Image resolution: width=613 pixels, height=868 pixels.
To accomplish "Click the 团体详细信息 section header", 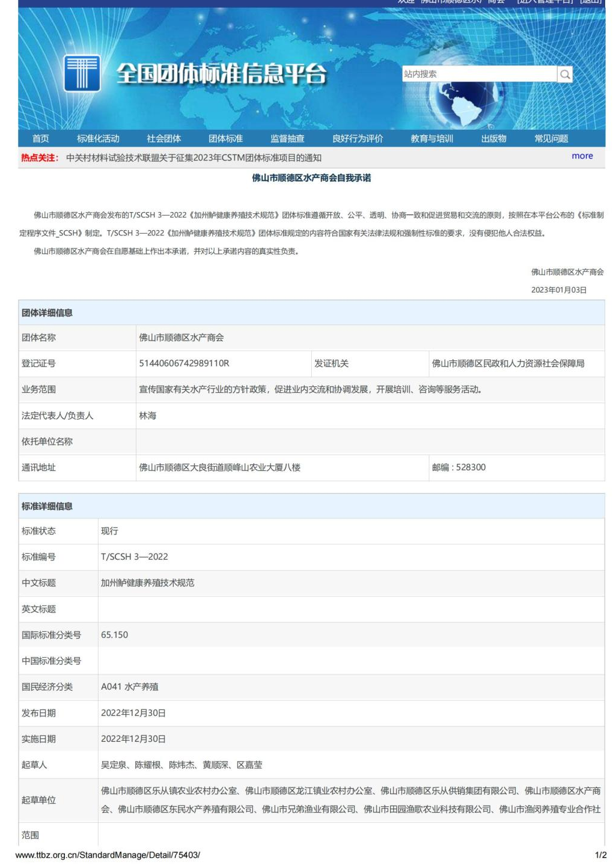I will click(x=47, y=313).
